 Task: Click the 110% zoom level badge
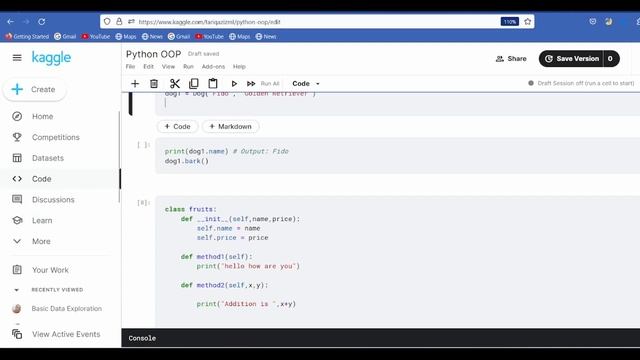pyautogui.click(x=509, y=22)
